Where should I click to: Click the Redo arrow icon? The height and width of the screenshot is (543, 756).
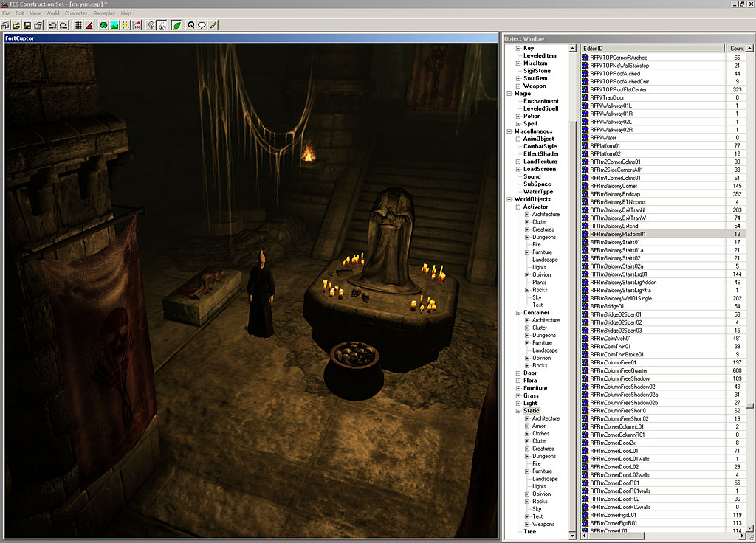point(63,25)
